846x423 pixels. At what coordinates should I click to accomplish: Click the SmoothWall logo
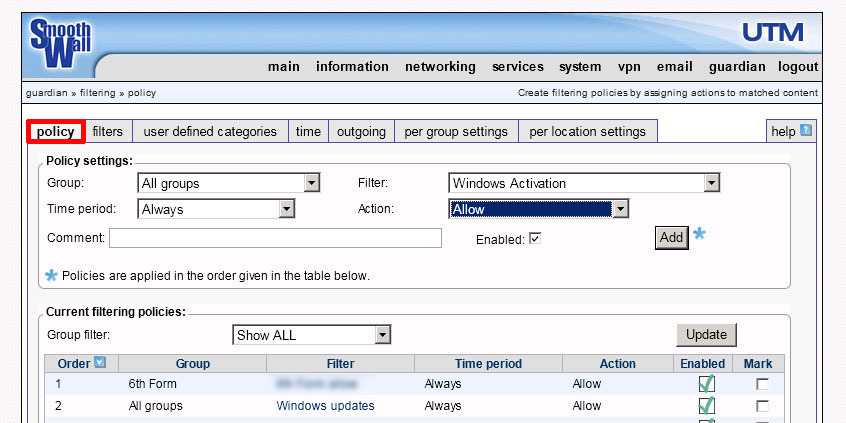(60, 43)
